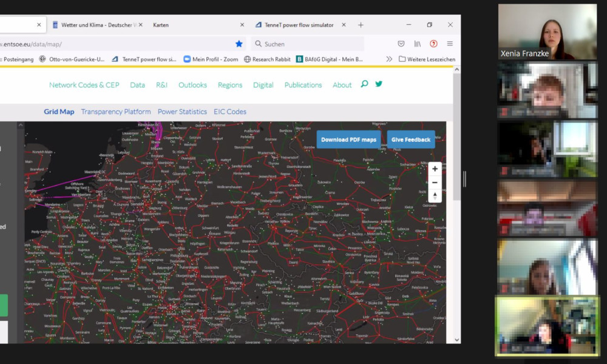
Task: Zoom out on the grid map
Action: 435,182
